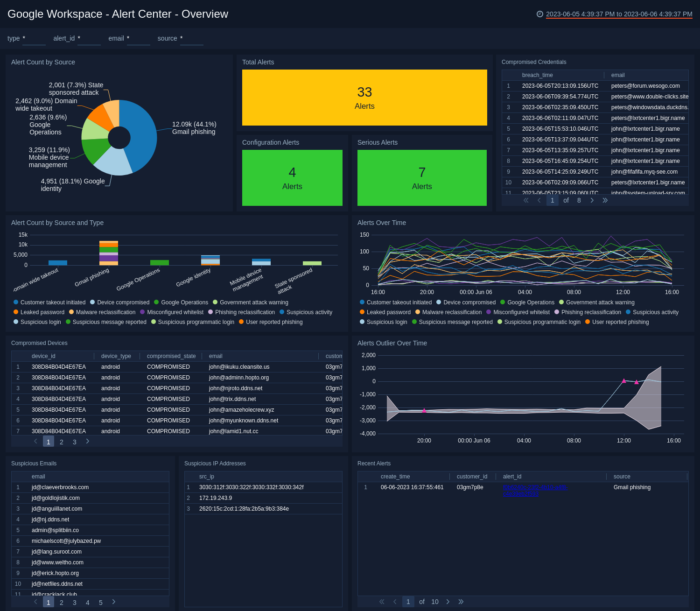Screen dimensions: 700x611
Task: Click the clock icon beside the time range
Action: click(540, 14)
